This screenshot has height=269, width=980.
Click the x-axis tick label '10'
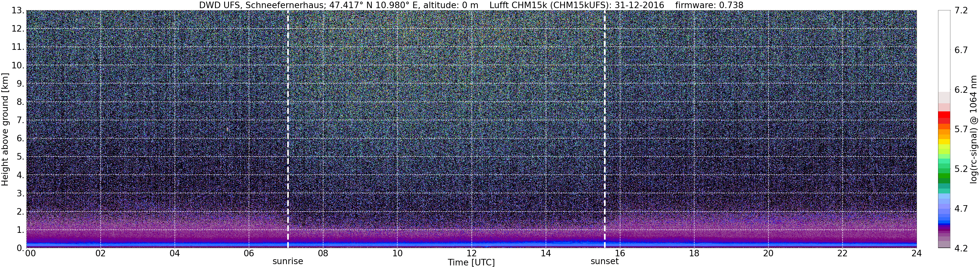[x=397, y=254]
